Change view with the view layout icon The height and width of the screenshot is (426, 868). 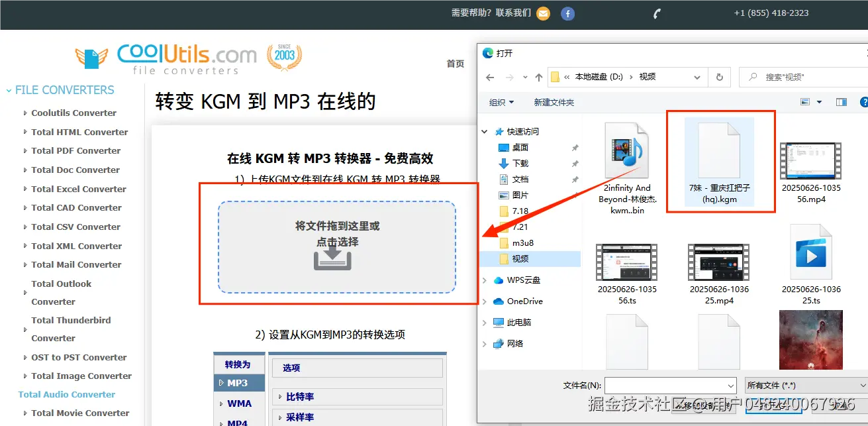click(805, 102)
